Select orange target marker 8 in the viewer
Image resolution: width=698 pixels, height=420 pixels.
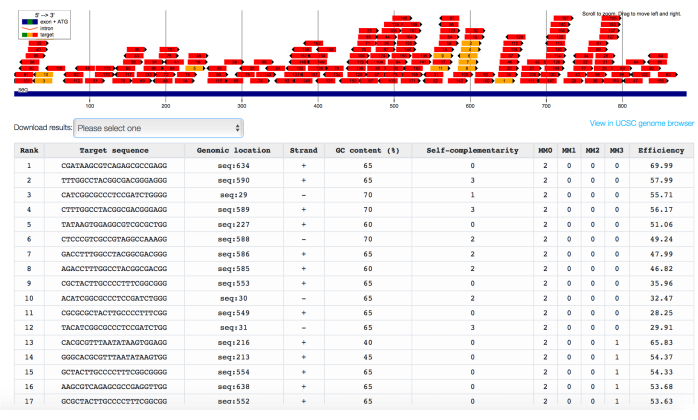467,68
